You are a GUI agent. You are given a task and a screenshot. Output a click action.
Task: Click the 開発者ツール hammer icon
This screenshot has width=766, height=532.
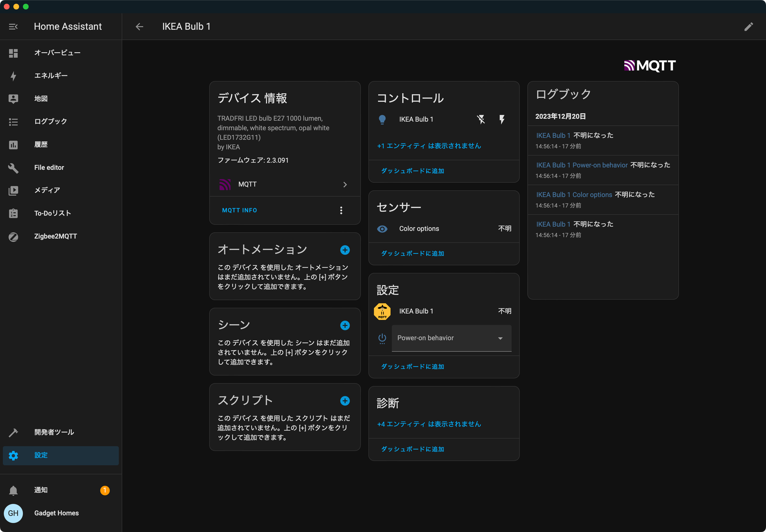13,432
